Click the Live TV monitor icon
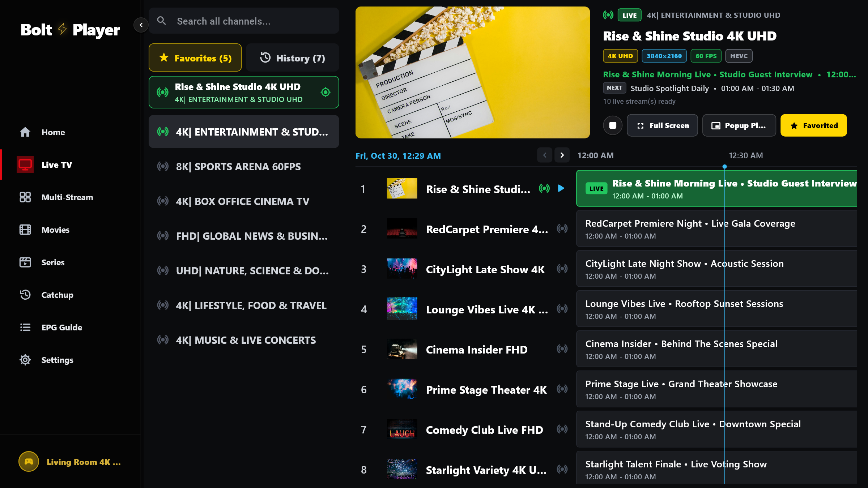This screenshot has height=488, width=868. (25, 164)
